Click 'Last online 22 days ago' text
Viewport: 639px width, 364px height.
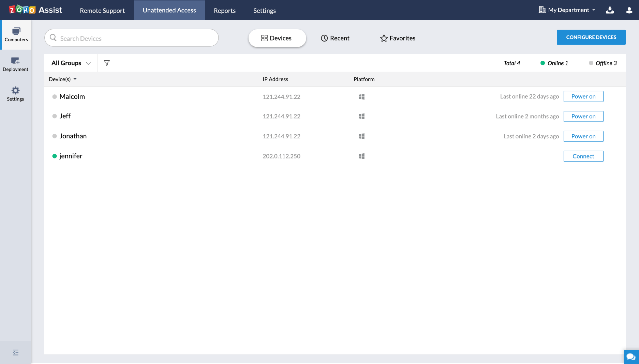tap(529, 96)
